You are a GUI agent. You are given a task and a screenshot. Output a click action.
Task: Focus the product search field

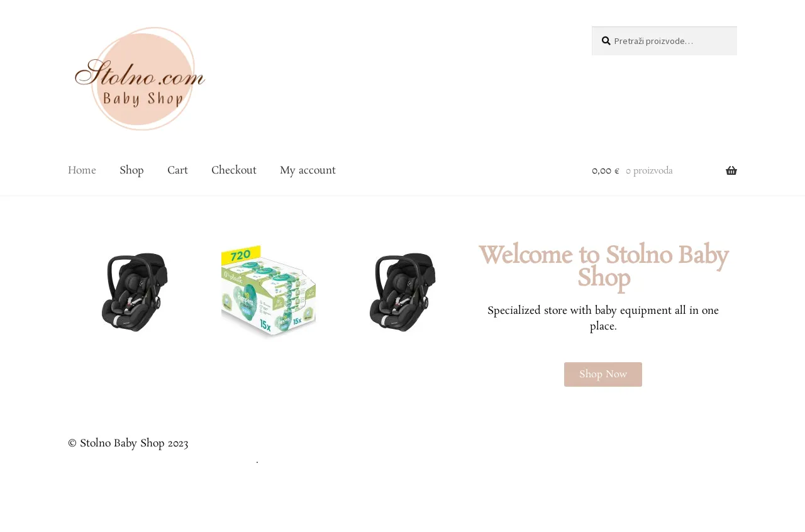pyautogui.click(x=664, y=41)
